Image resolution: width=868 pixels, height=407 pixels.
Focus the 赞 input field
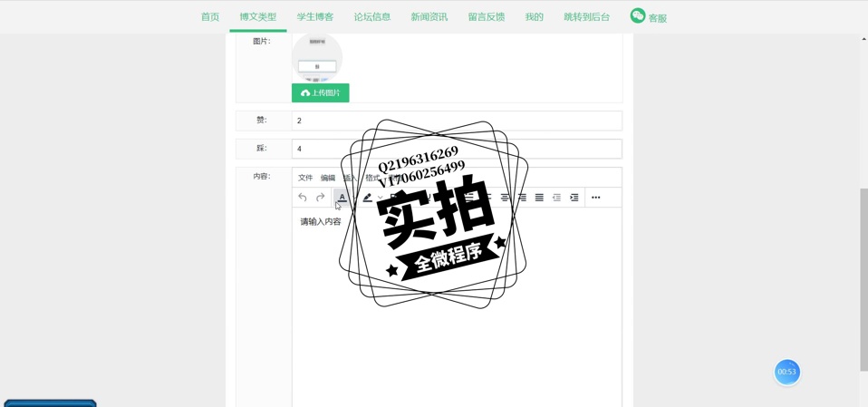[457, 121]
